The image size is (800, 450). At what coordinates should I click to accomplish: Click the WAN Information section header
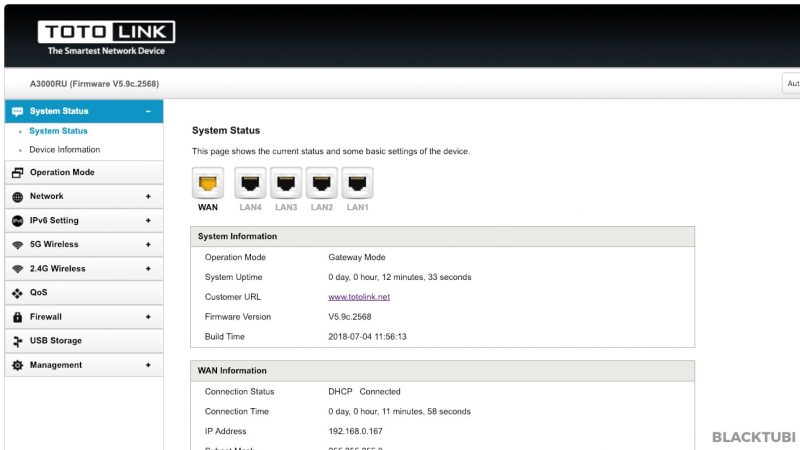442,371
